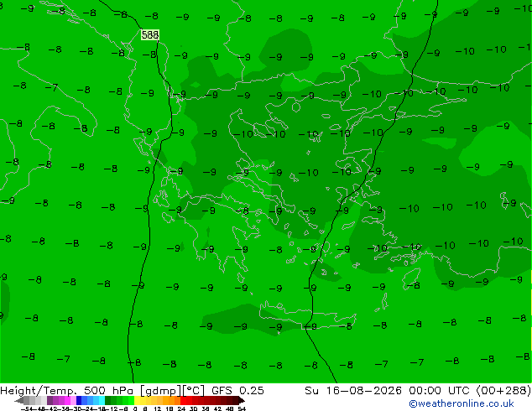Click the '12' value under the color scale

pyautogui.click(x=157, y=408)
